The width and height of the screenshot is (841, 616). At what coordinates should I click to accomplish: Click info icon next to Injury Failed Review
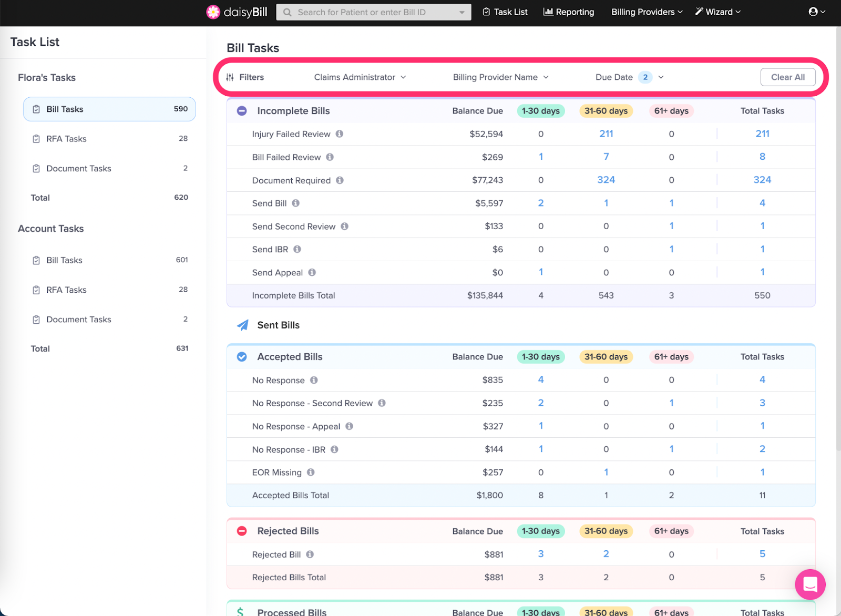pos(340,134)
